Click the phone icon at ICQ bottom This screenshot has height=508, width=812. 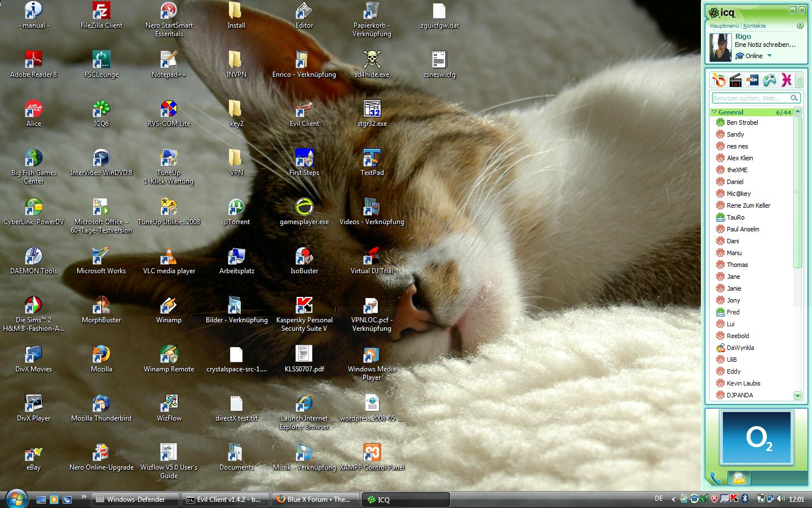716,478
